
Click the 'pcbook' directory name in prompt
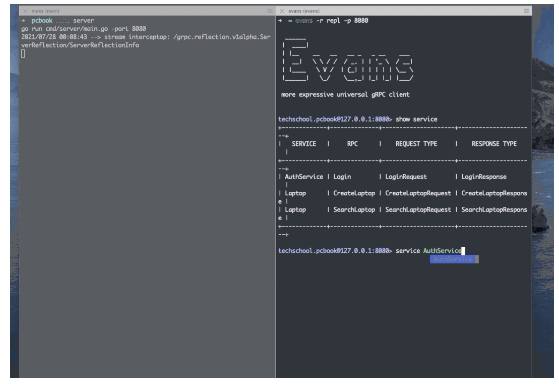point(42,21)
